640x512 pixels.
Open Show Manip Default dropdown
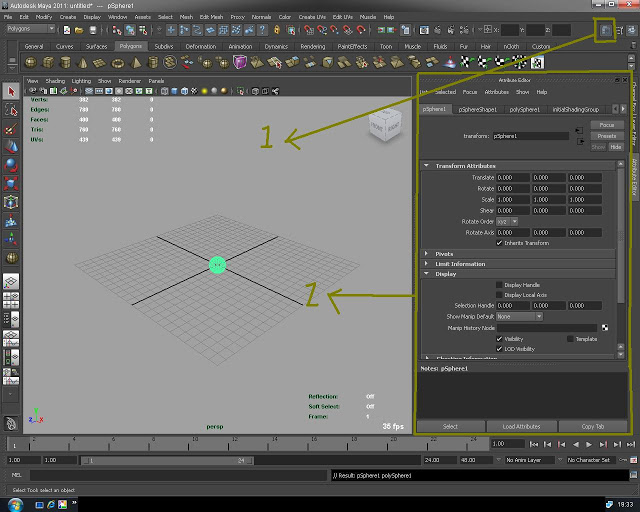(520, 316)
